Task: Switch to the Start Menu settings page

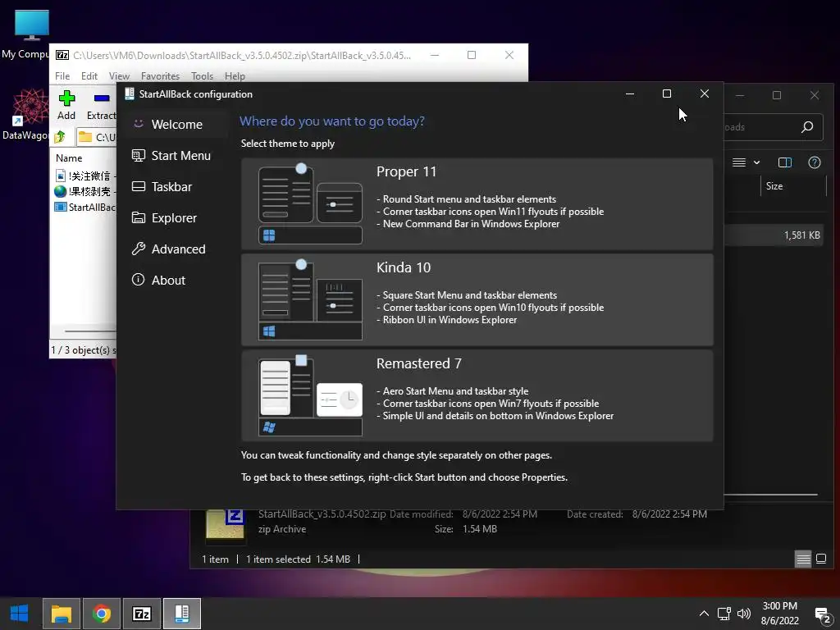Action: (x=176, y=155)
